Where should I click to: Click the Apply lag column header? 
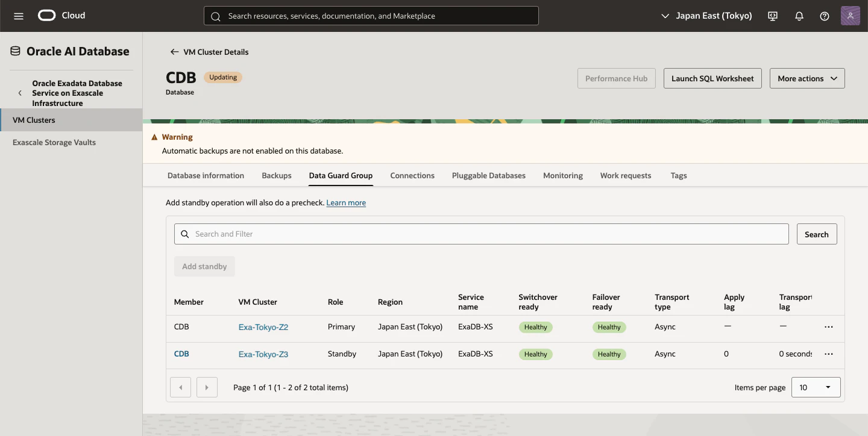[734, 302]
